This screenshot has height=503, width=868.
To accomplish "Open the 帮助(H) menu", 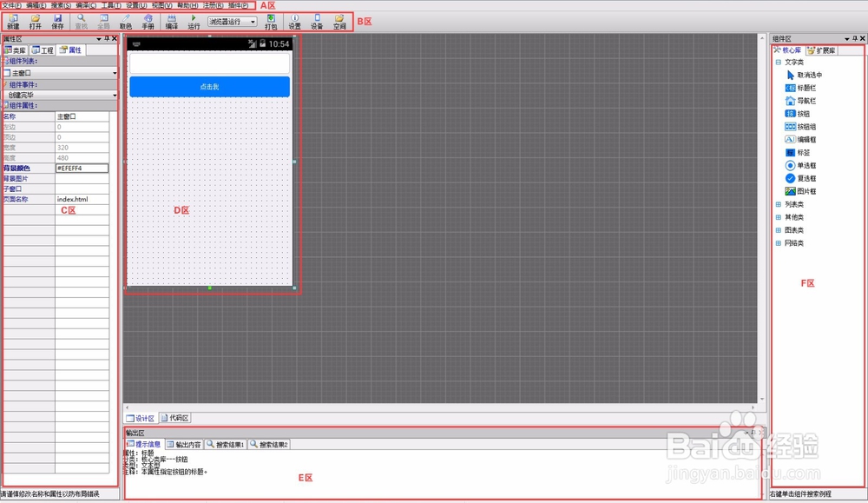I will (x=187, y=5).
